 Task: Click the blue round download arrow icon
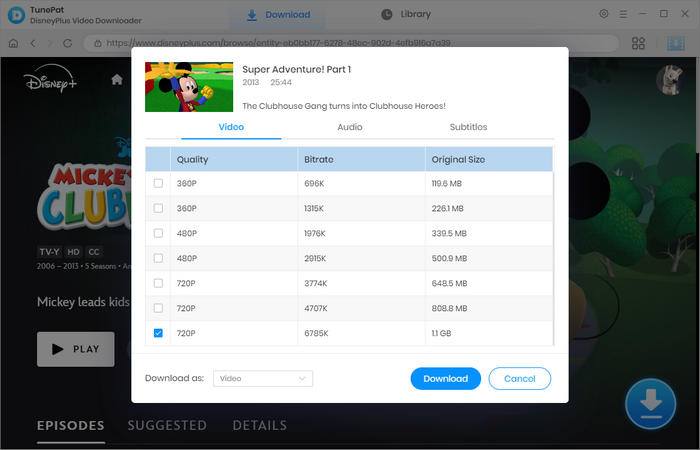650,403
